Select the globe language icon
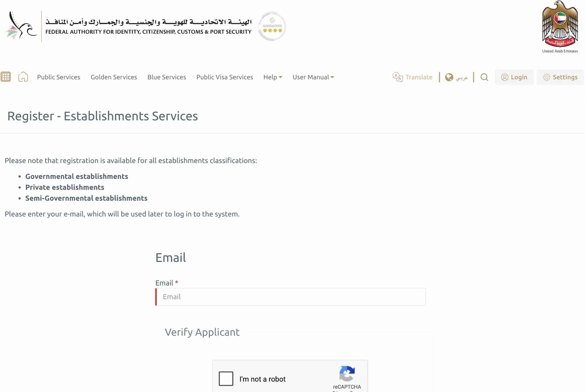The image size is (585, 392). pyautogui.click(x=449, y=77)
